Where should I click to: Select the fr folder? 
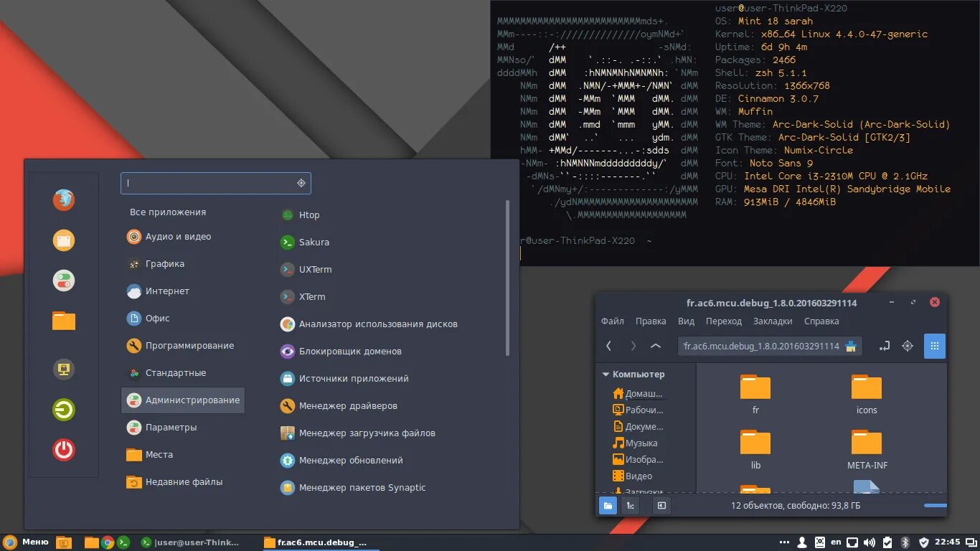(x=755, y=395)
